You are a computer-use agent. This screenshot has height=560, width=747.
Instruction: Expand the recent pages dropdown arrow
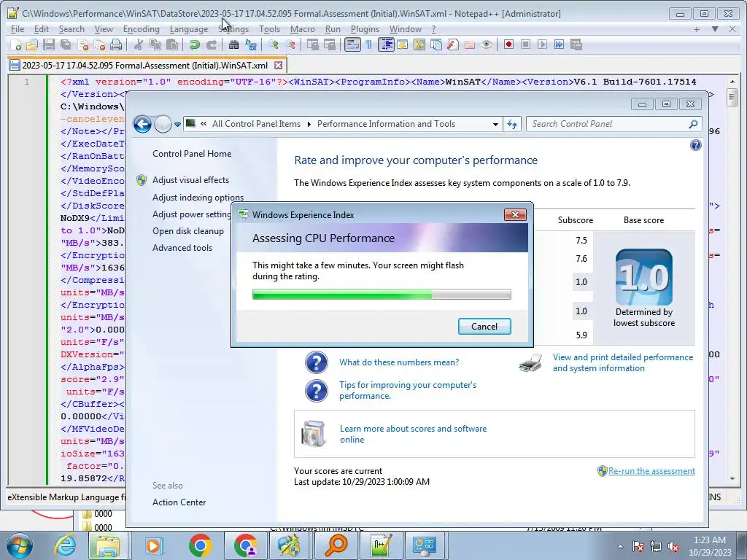(x=177, y=124)
